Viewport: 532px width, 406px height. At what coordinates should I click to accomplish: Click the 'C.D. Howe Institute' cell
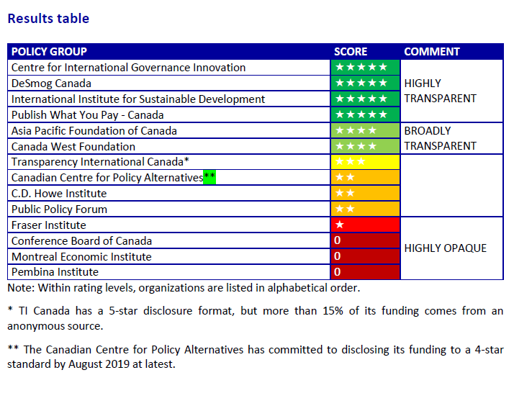click(x=169, y=194)
